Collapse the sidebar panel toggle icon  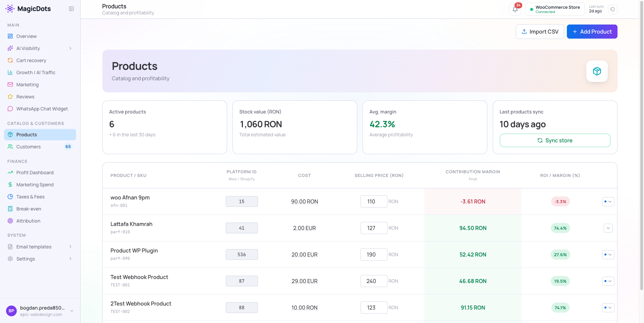[x=71, y=9]
